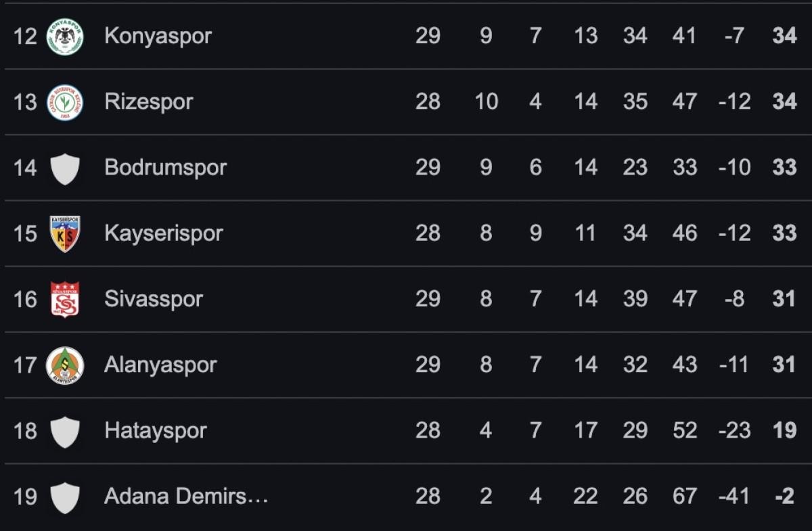Click Hatayspor's grey shield icon

(x=65, y=431)
